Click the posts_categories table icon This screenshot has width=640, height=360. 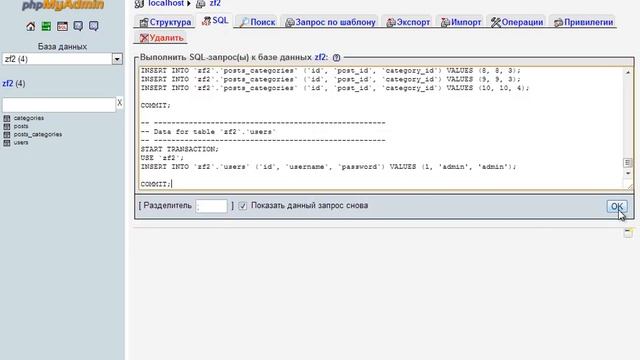click(7, 134)
